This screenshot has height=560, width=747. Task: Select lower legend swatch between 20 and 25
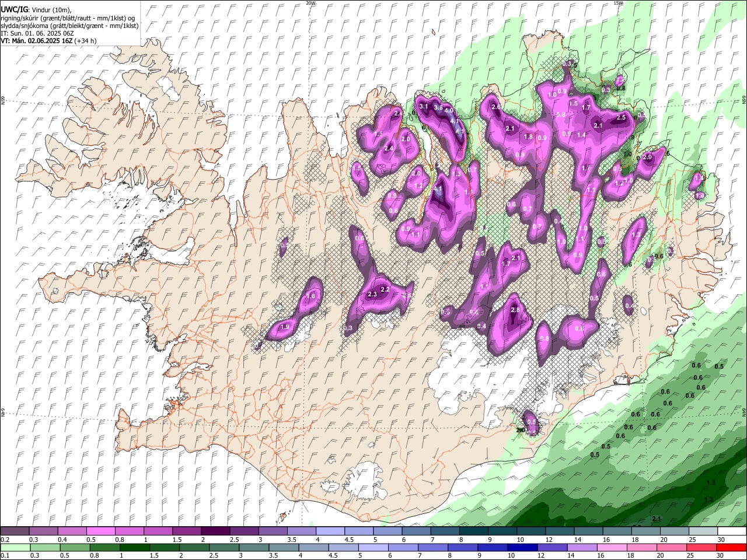671,548
